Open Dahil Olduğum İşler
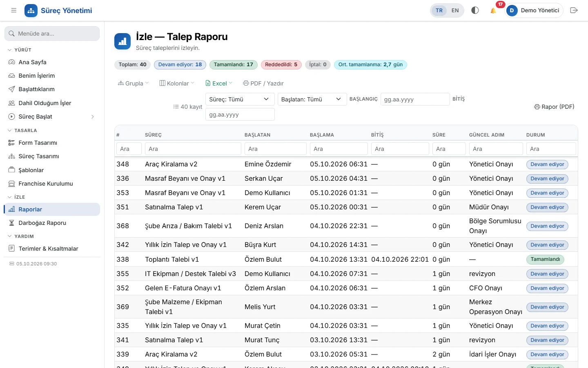Image resolution: width=588 pixels, height=368 pixels. tap(52, 103)
